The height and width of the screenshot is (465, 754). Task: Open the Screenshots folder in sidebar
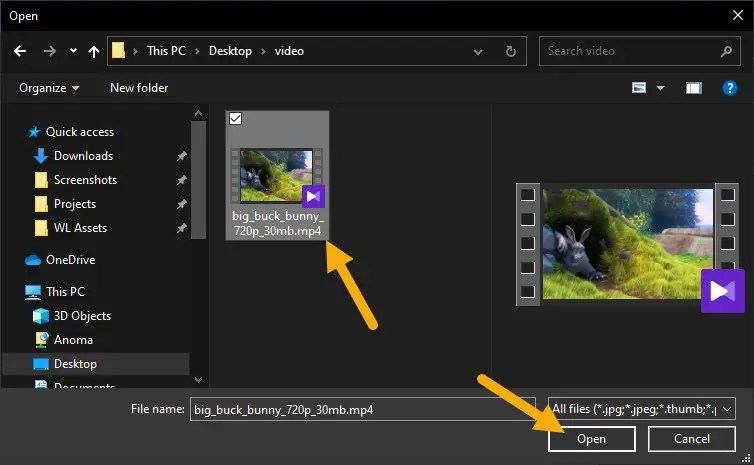[x=85, y=180]
